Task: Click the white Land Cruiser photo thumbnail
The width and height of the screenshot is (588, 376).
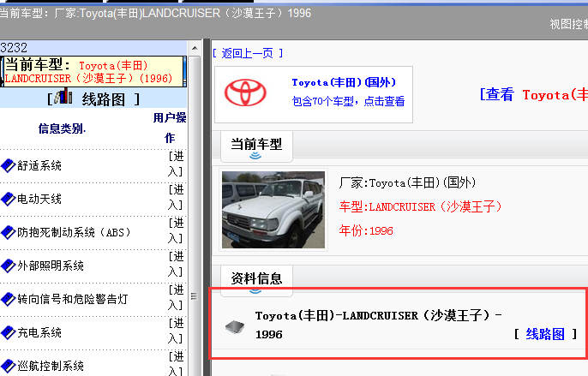Action: click(x=273, y=210)
